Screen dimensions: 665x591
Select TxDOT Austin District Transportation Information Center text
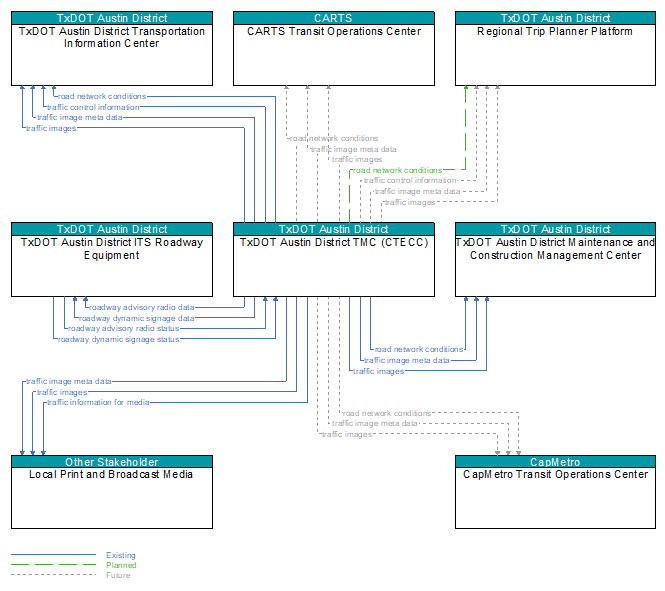112,37
